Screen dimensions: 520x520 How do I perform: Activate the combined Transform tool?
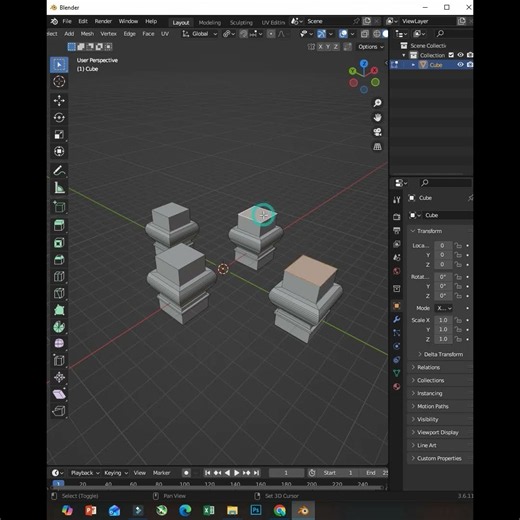pos(59,151)
